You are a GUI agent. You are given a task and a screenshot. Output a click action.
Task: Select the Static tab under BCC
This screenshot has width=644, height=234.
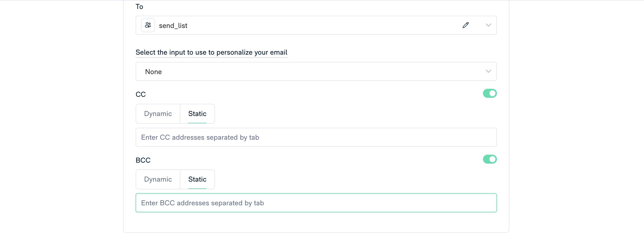(197, 179)
